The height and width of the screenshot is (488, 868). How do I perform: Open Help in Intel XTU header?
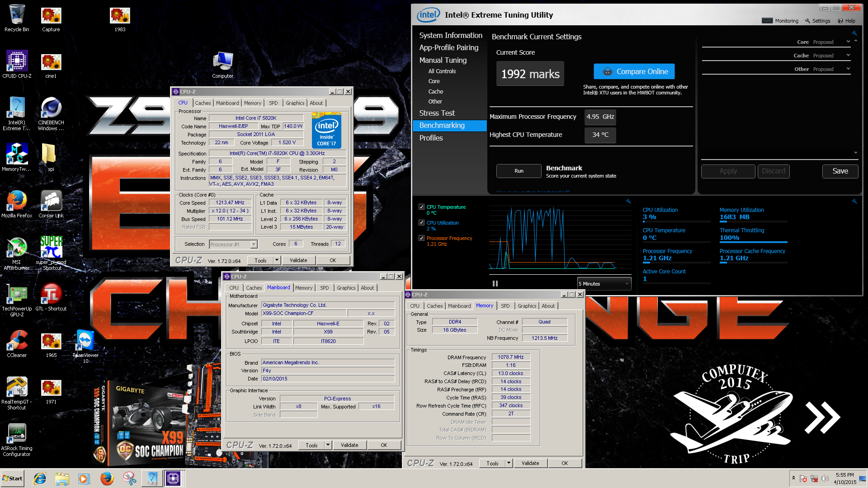[x=847, y=21]
